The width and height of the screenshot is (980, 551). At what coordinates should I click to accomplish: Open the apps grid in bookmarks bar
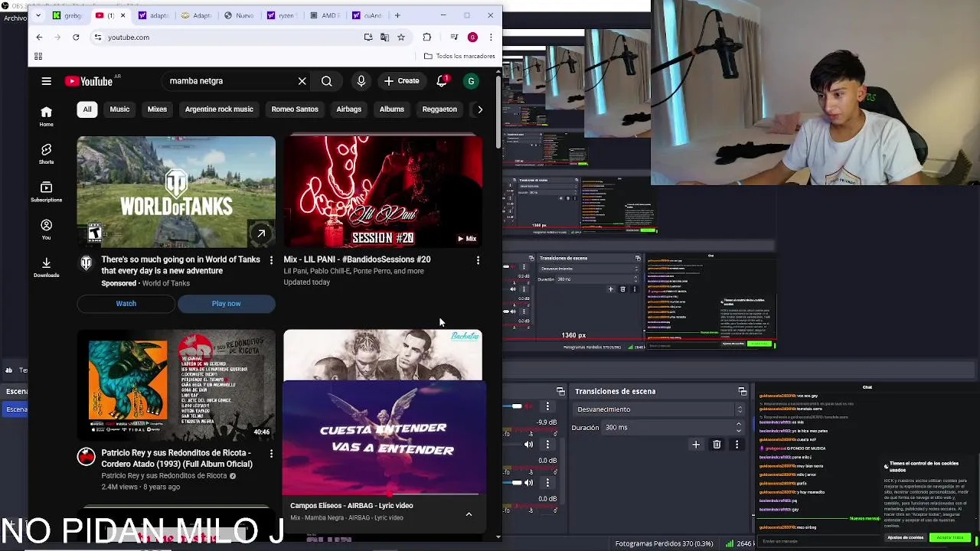click(38, 56)
